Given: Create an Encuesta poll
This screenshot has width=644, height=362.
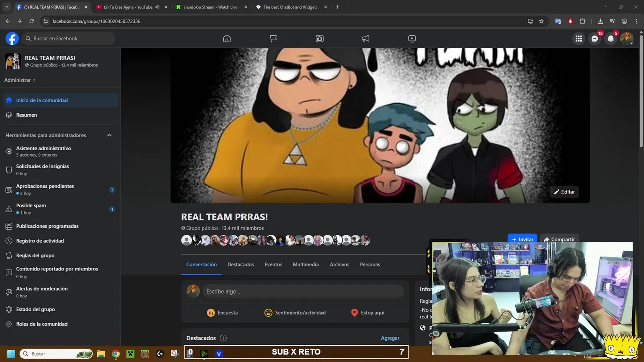Looking at the screenshot, I should point(222,313).
